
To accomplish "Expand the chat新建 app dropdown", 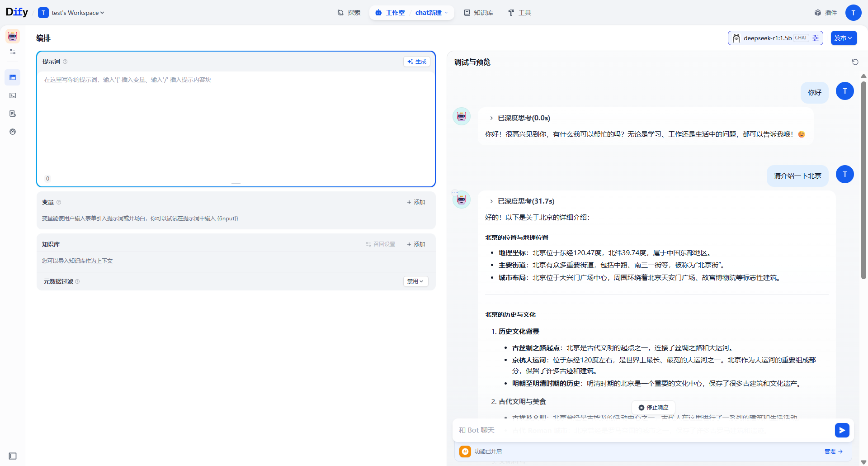I will [x=431, y=13].
